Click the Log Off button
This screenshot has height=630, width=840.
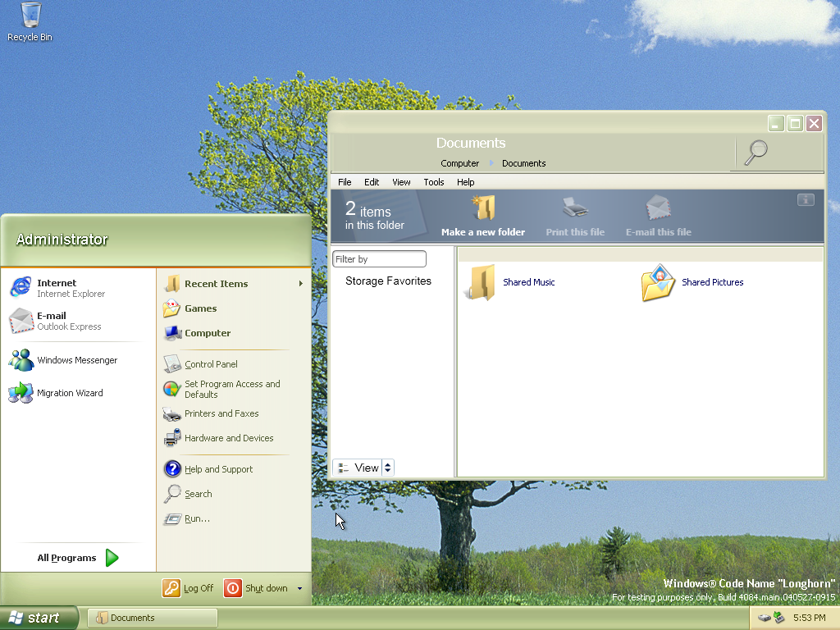pyautogui.click(x=189, y=588)
